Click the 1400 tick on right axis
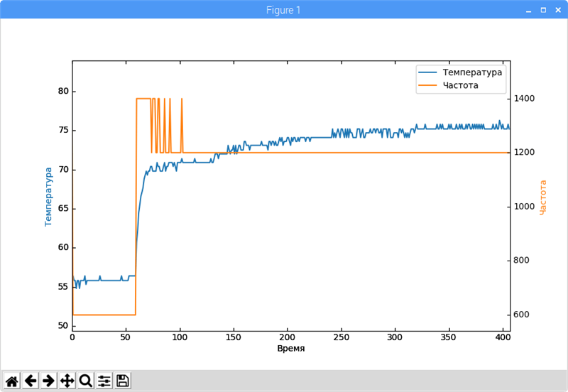 [523, 99]
